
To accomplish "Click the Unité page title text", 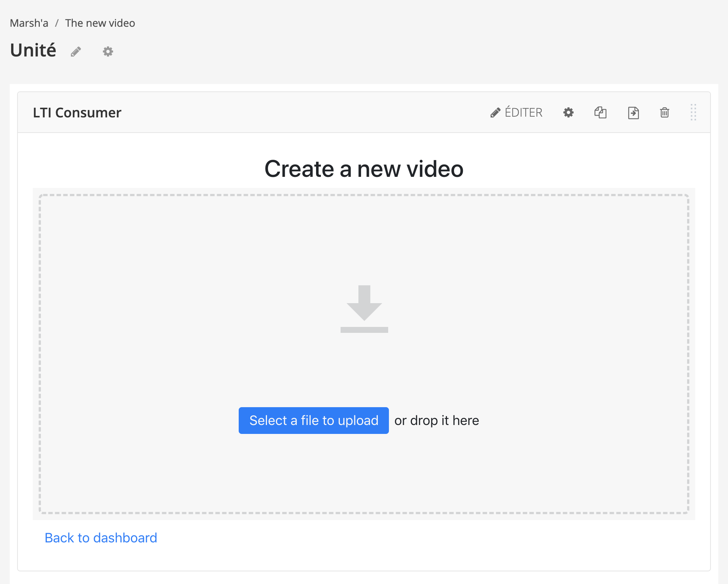I will click(x=33, y=50).
